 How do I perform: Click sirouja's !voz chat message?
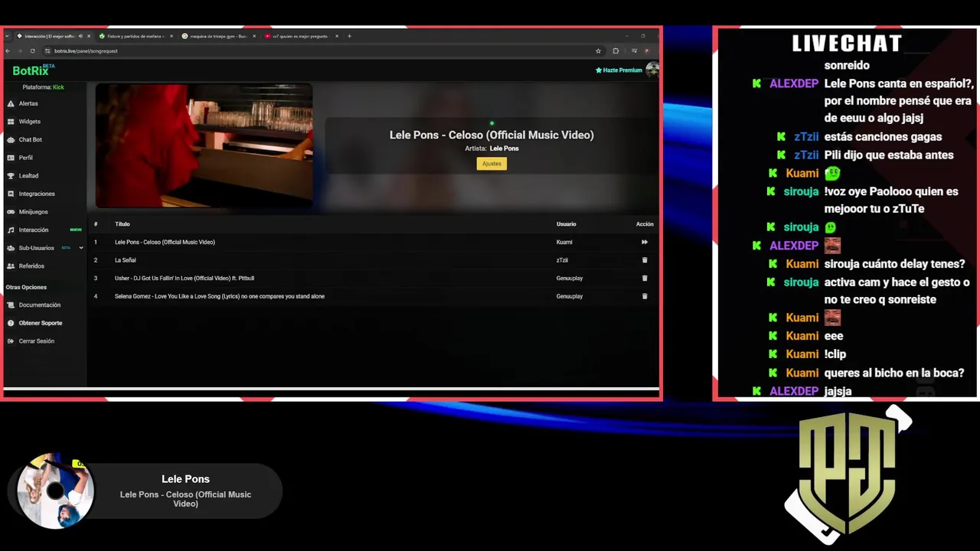coord(891,200)
